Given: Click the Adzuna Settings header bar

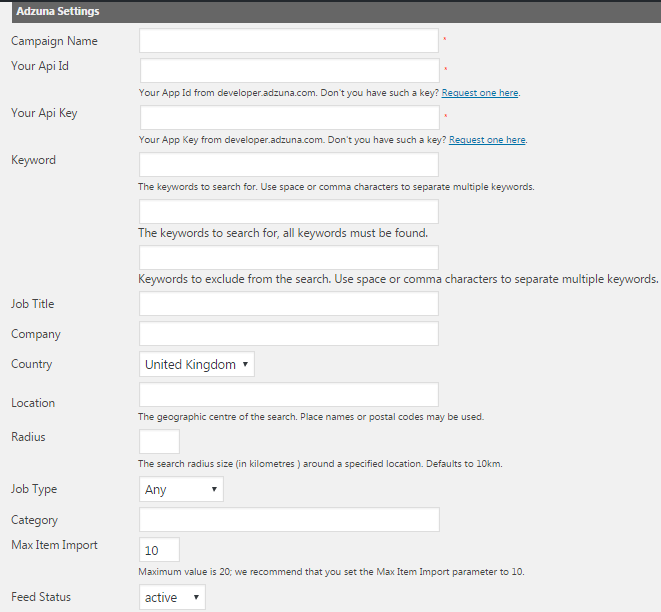Looking at the screenshot, I should pyautogui.click(x=330, y=11).
